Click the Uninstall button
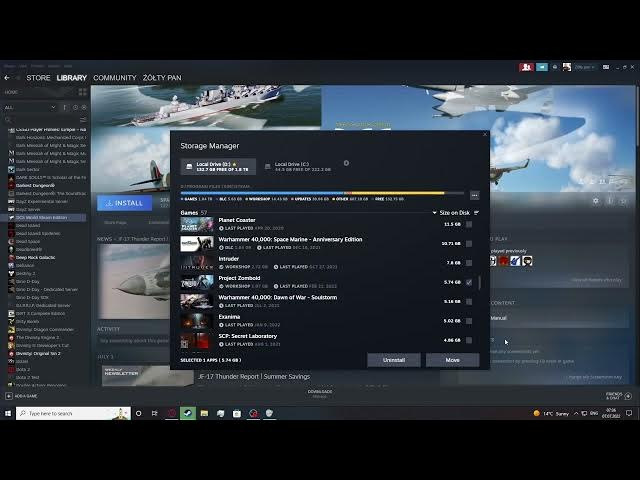The height and width of the screenshot is (480, 640). tap(394, 360)
